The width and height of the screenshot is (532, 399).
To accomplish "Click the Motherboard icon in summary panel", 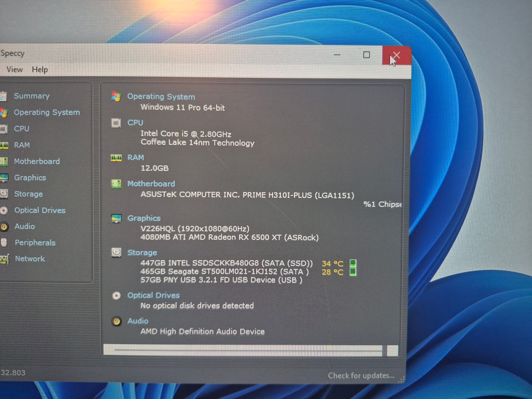I will (x=116, y=184).
